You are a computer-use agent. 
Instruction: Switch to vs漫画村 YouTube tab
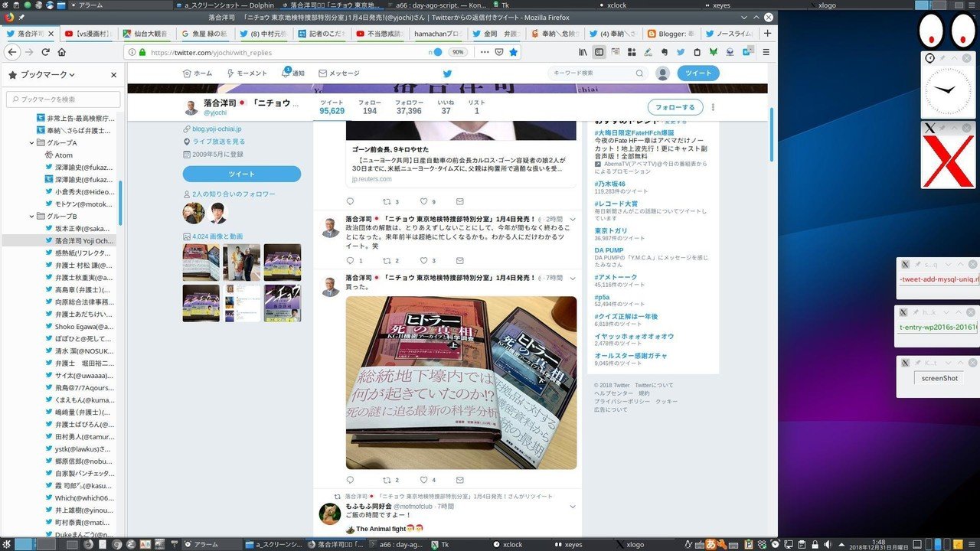[88, 34]
